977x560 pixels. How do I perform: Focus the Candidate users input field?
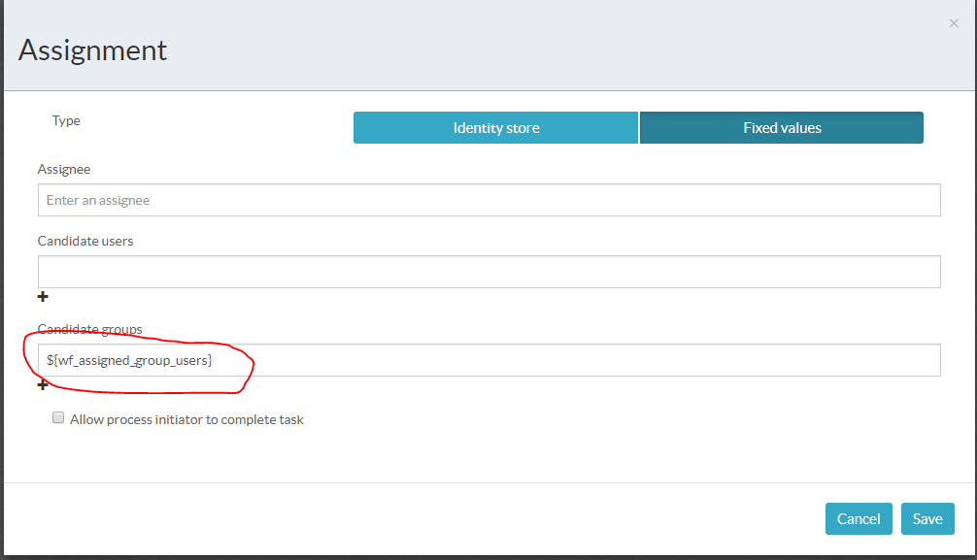tap(489, 272)
